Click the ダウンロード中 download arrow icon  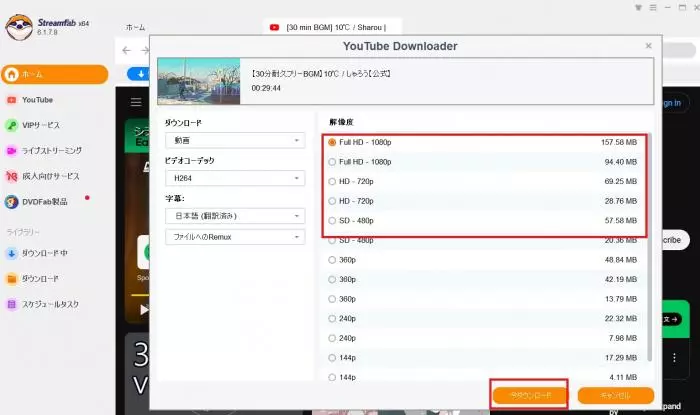(x=12, y=253)
